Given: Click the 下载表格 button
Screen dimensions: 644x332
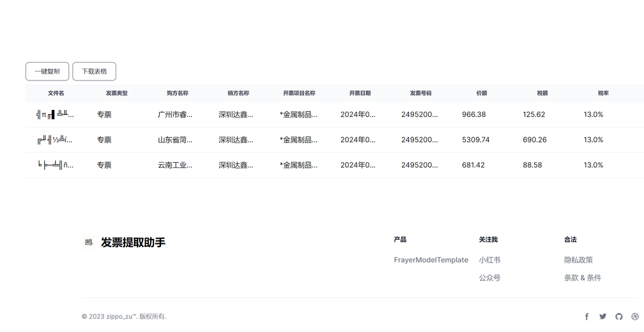Looking at the screenshot, I should (95, 72).
